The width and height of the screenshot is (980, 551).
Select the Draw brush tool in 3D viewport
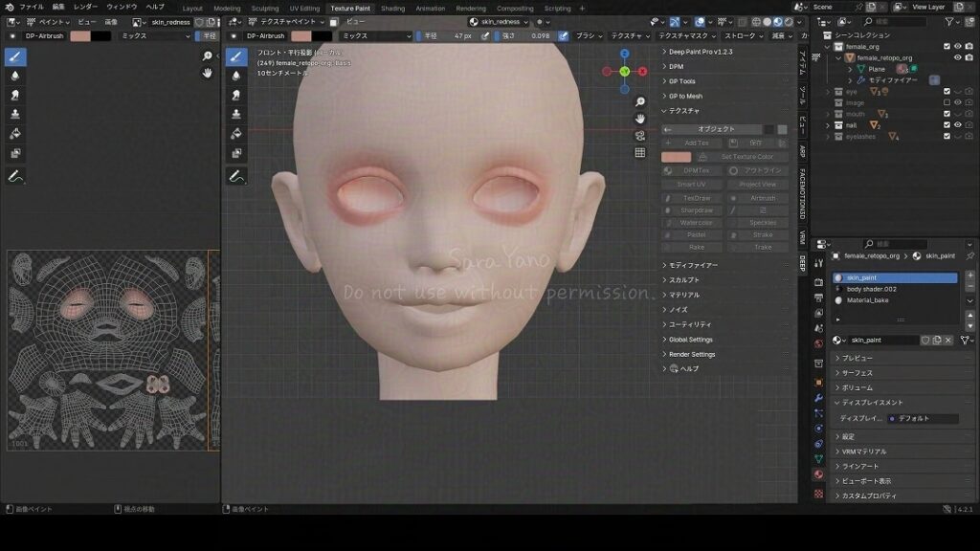pyautogui.click(x=236, y=56)
